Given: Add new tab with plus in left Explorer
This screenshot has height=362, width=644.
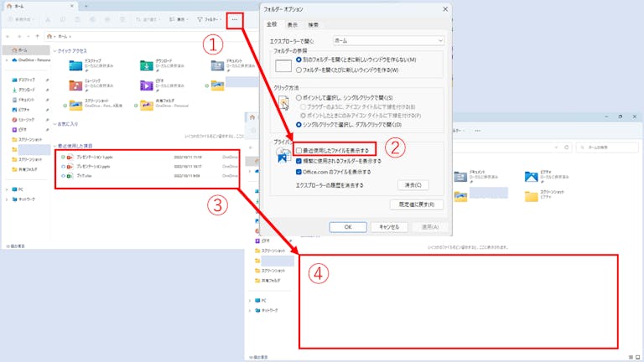Looking at the screenshot, I should (x=86, y=6).
